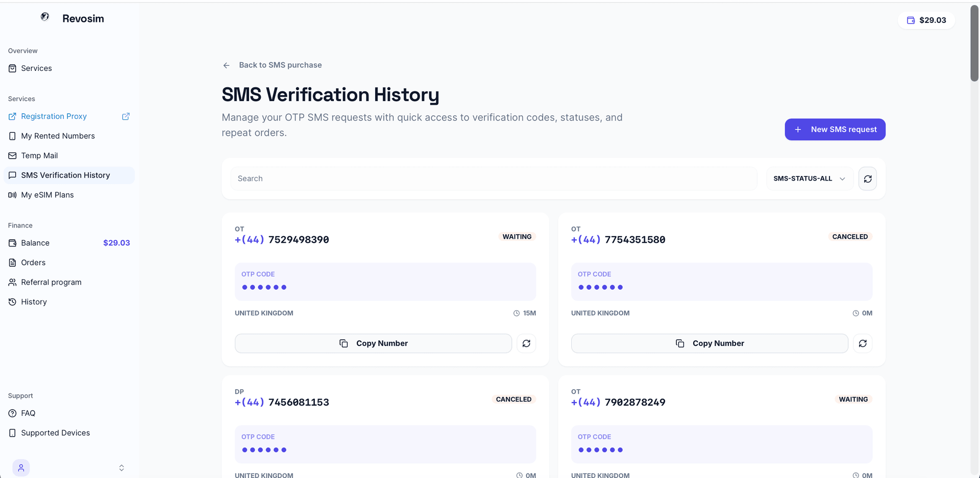The height and width of the screenshot is (478, 980).
Task: Click the page vertical scrollbar
Action: tap(974, 43)
